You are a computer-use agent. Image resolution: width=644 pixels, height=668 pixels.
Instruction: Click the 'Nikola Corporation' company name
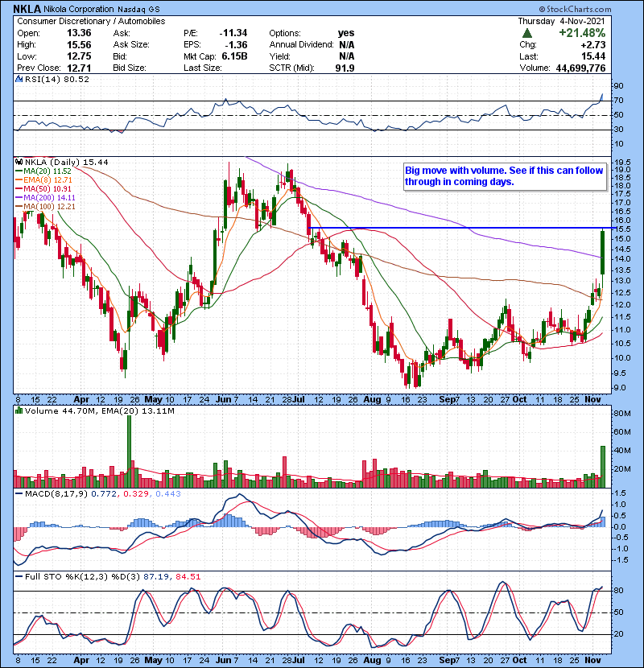(x=79, y=9)
